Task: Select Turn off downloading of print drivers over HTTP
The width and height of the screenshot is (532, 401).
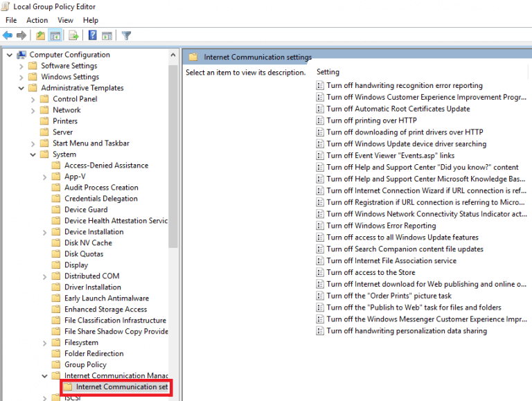Action: pos(405,132)
